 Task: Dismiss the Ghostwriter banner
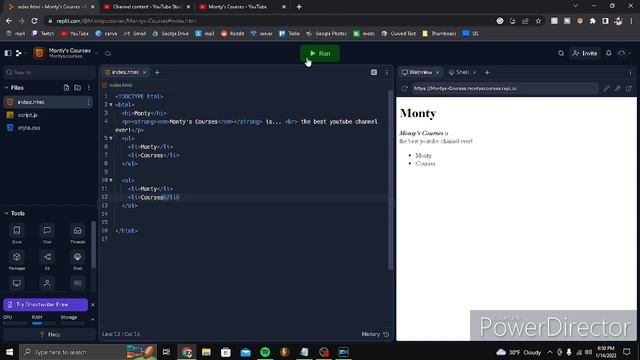click(x=93, y=304)
